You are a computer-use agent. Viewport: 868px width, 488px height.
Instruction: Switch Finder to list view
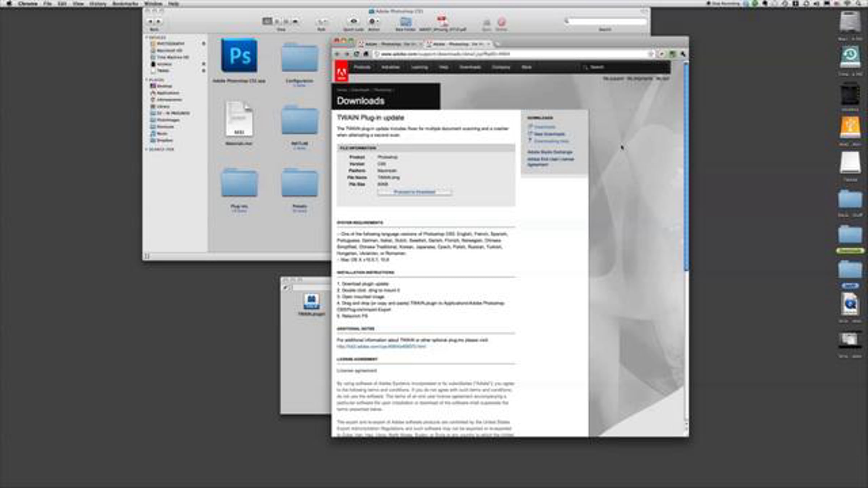click(277, 21)
